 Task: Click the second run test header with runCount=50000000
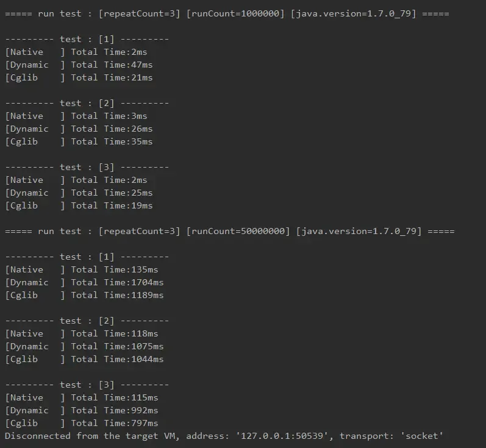(230, 232)
